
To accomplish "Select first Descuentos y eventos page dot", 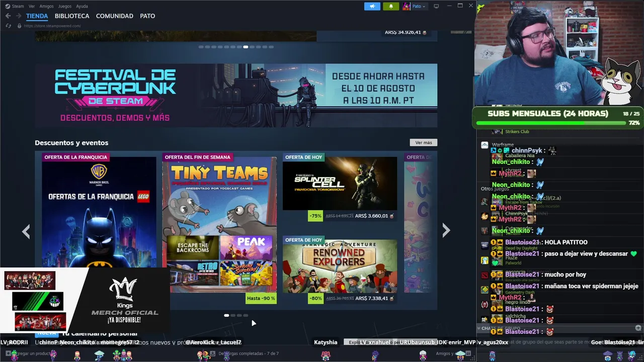I will coord(226,315).
